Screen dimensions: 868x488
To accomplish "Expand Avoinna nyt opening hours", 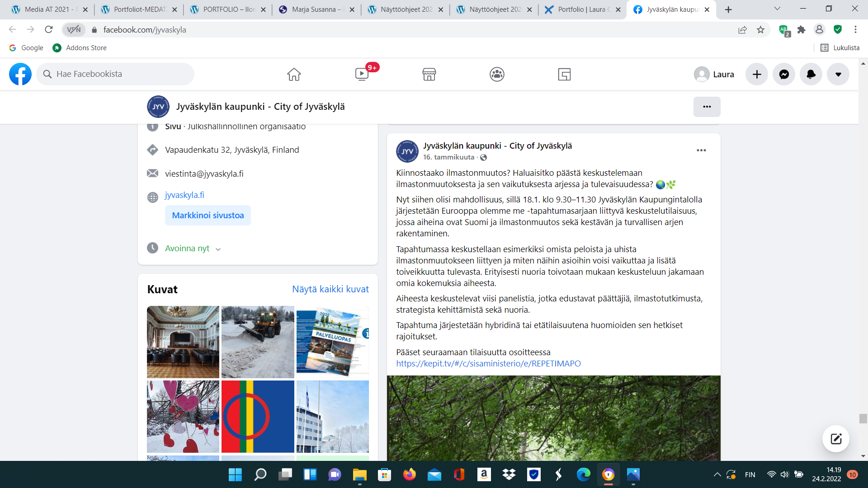I will (x=193, y=248).
